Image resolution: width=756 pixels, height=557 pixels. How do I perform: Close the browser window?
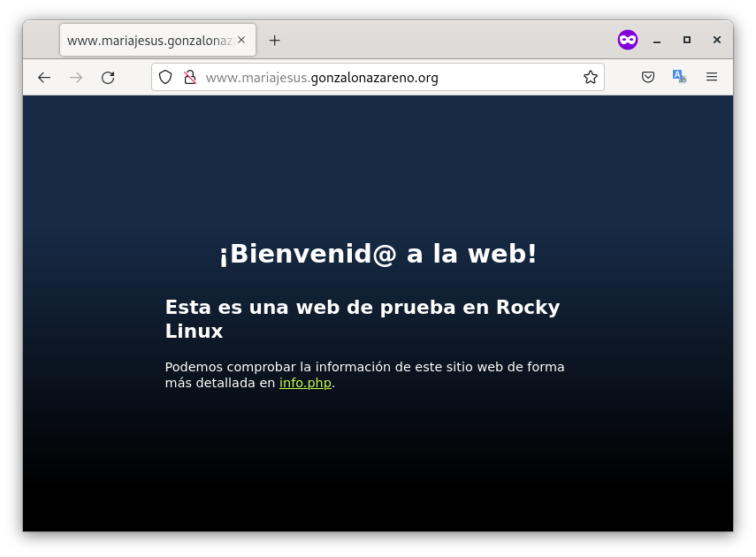pos(717,40)
